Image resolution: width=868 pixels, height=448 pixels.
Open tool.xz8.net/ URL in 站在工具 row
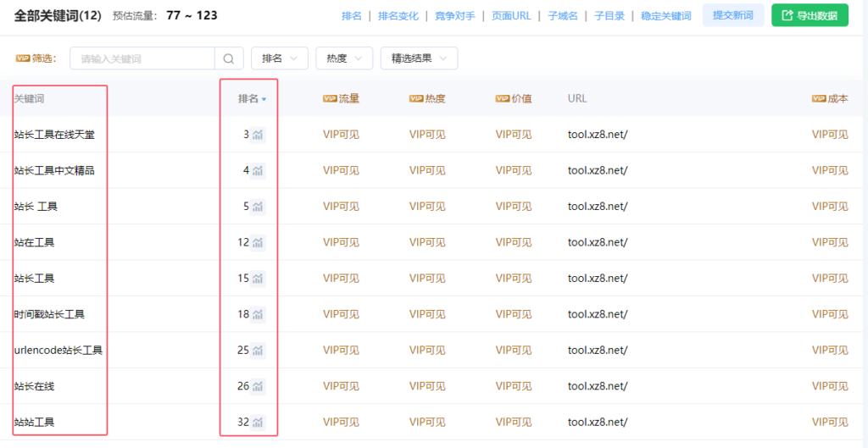coord(598,242)
